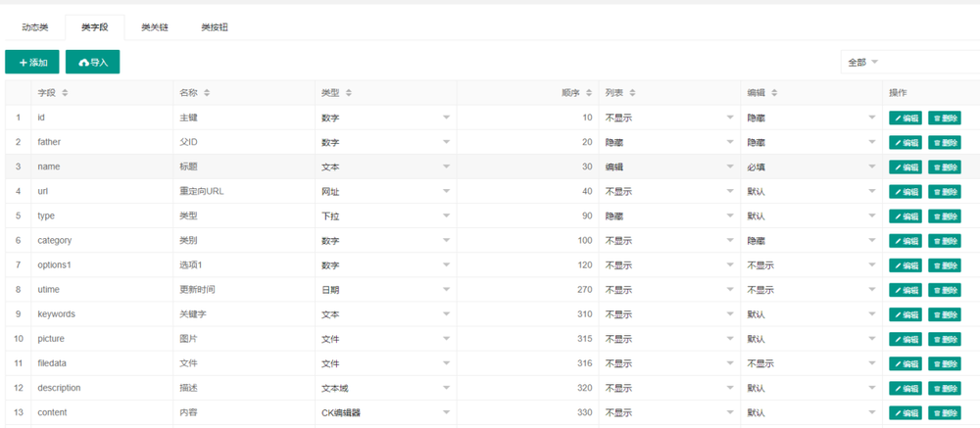Screen dimensions: 980x428
Task: Click the 顺序 value 100 in category row
Action: click(582, 240)
